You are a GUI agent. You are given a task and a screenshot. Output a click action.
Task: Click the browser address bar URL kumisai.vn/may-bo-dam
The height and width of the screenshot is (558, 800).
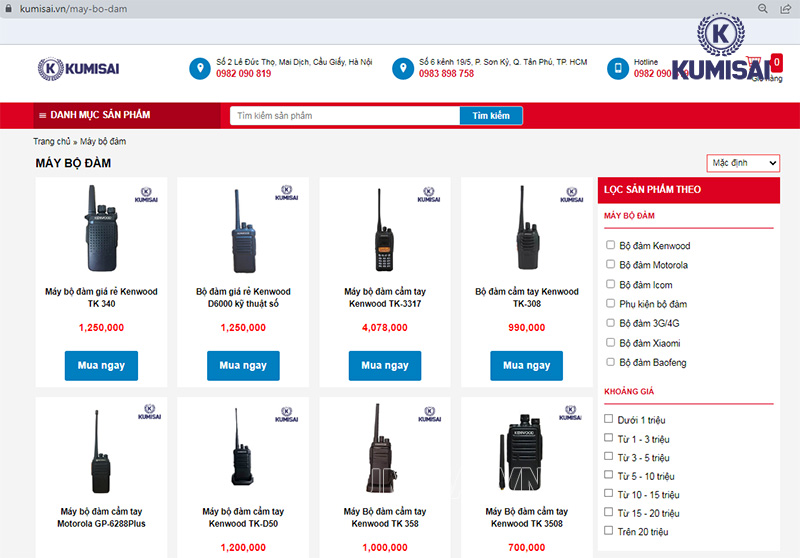(73, 9)
